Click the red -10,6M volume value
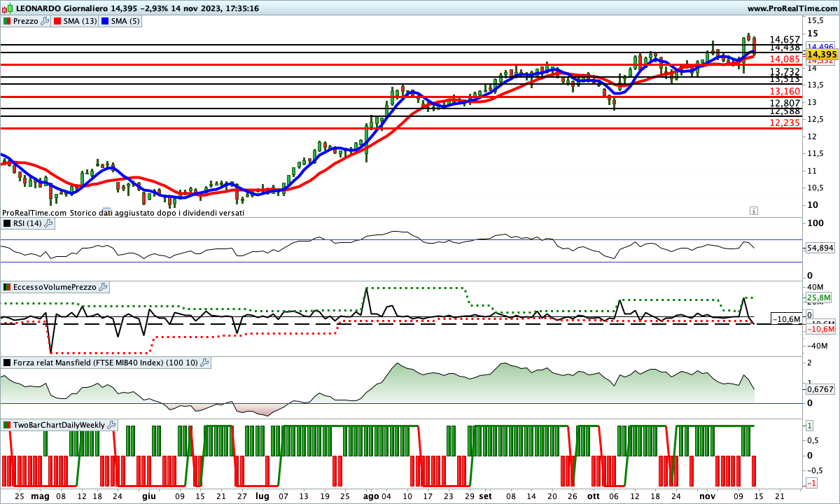Screen dimensions: 840x504 click(x=821, y=329)
